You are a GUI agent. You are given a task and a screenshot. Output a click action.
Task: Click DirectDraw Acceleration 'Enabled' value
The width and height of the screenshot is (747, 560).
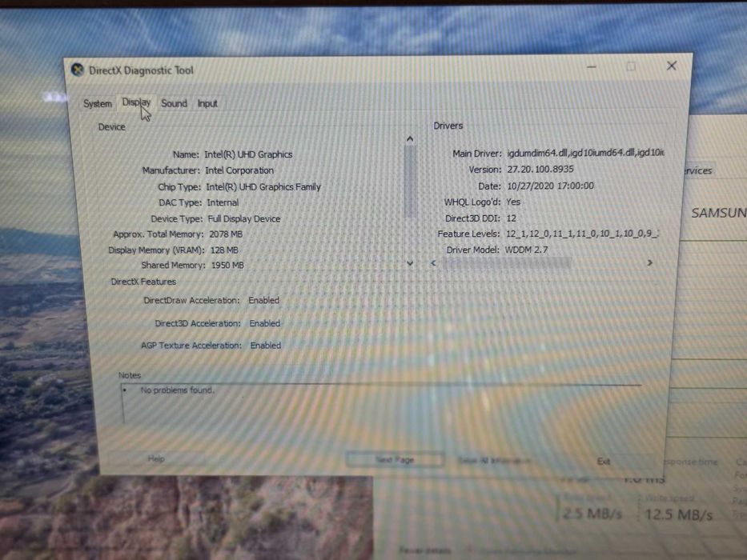coord(264,301)
